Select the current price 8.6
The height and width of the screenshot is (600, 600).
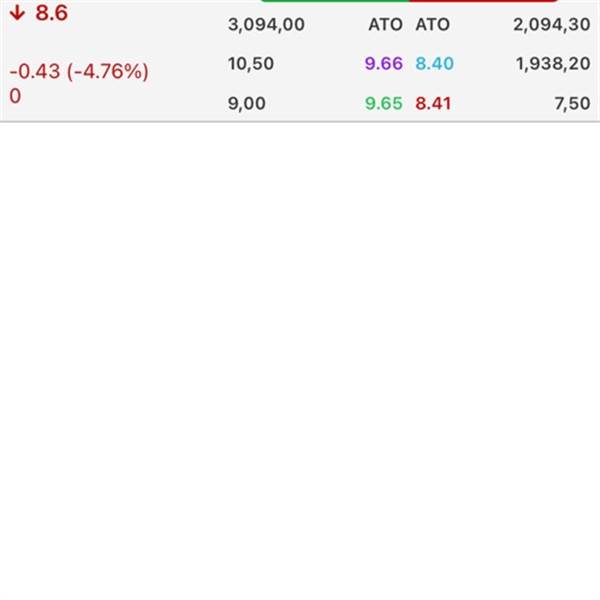pyautogui.click(x=51, y=13)
